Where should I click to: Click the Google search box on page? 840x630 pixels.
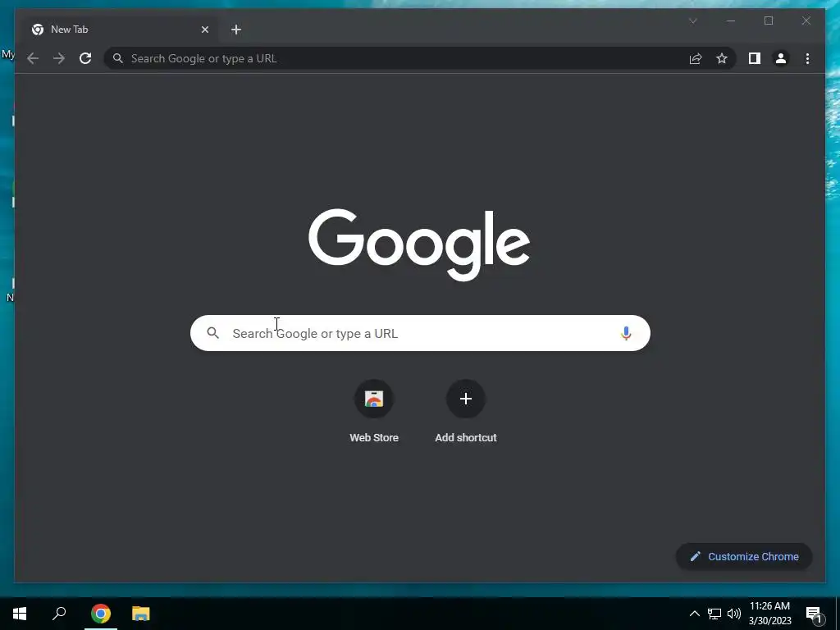(420, 333)
